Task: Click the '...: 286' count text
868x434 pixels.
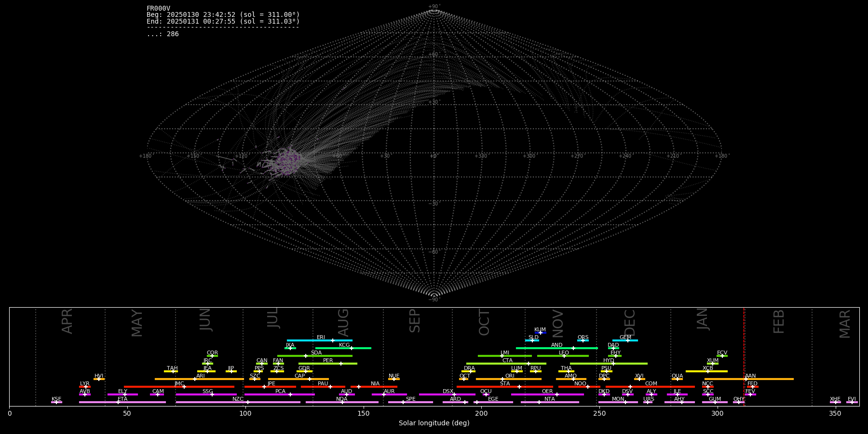Action: point(163,34)
